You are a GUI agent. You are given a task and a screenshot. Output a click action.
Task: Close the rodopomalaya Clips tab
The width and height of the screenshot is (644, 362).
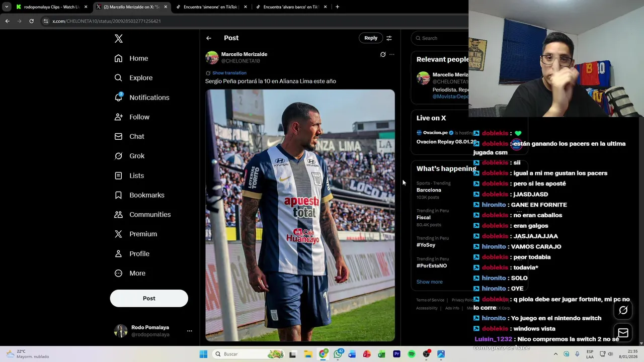tap(86, 7)
